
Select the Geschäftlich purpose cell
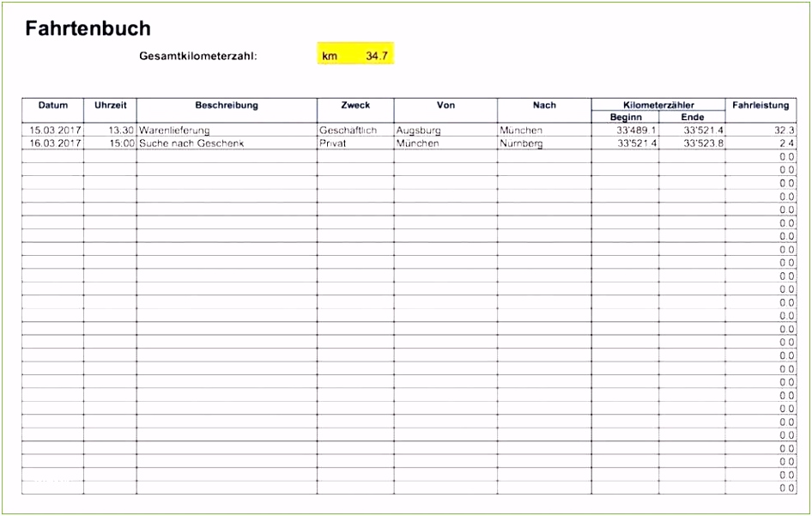pyautogui.click(x=355, y=130)
